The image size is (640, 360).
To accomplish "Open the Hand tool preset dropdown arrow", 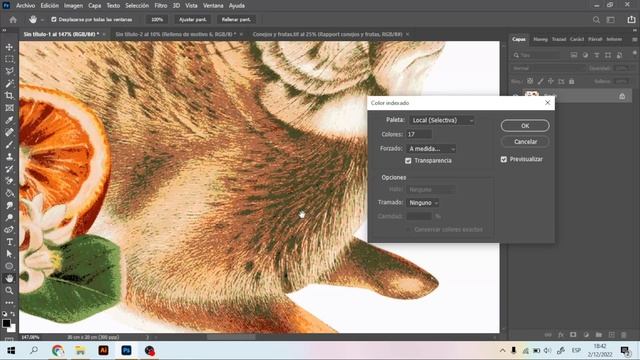I will coord(42,20).
